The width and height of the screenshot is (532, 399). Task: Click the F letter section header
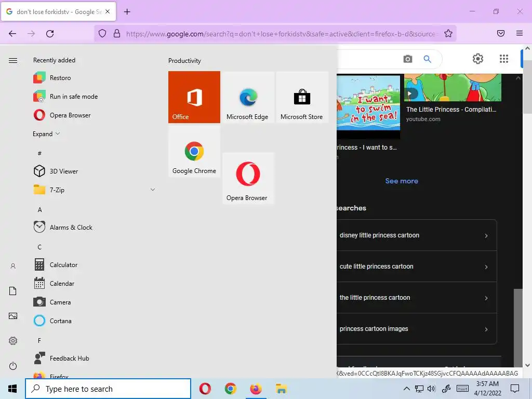39,340
